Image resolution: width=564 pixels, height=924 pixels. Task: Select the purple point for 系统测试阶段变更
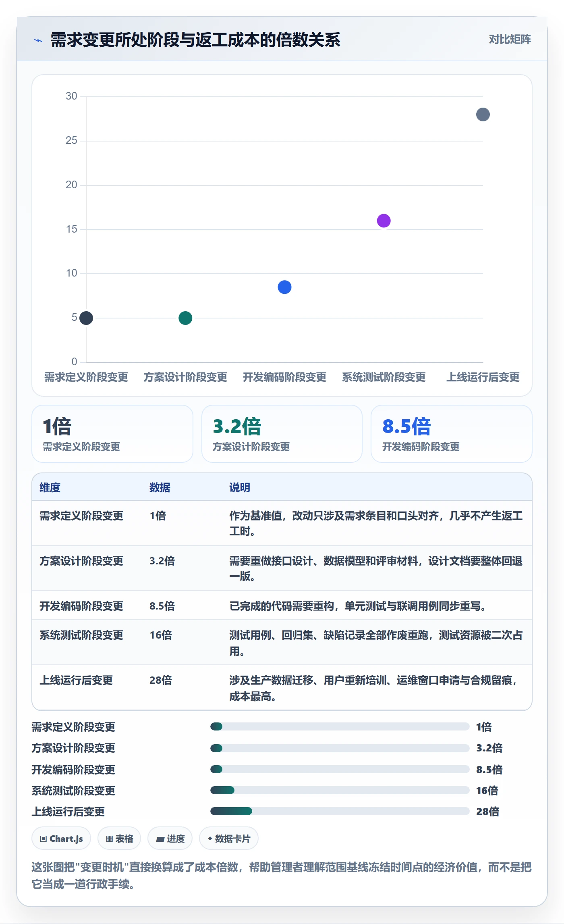(384, 221)
